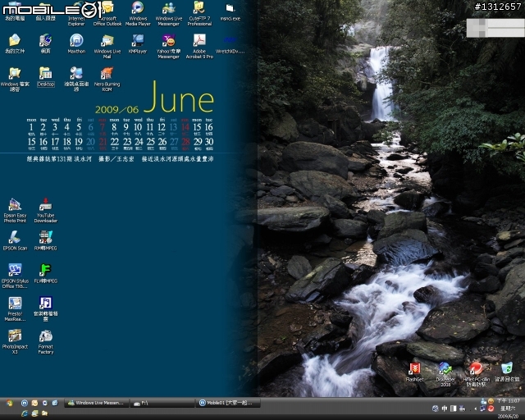Launch Windows Live Messenger desktop shortcut
This screenshot has width=525, height=420.
[x=169, y=14]
